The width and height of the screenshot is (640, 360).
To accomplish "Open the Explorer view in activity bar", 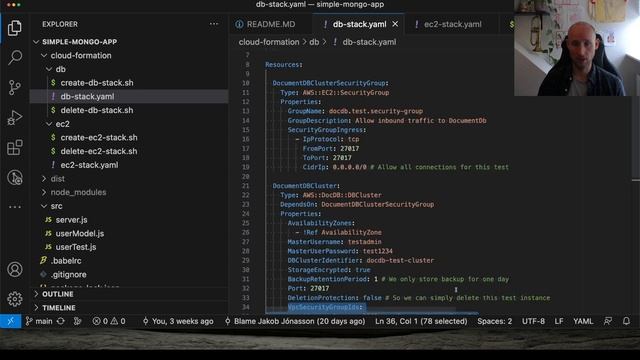I will click(15, 28).
